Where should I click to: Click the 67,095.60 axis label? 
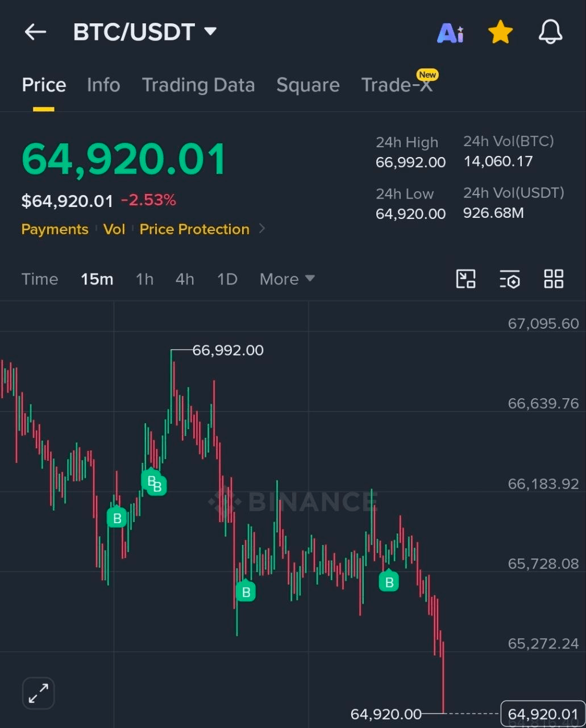(543, 324)
